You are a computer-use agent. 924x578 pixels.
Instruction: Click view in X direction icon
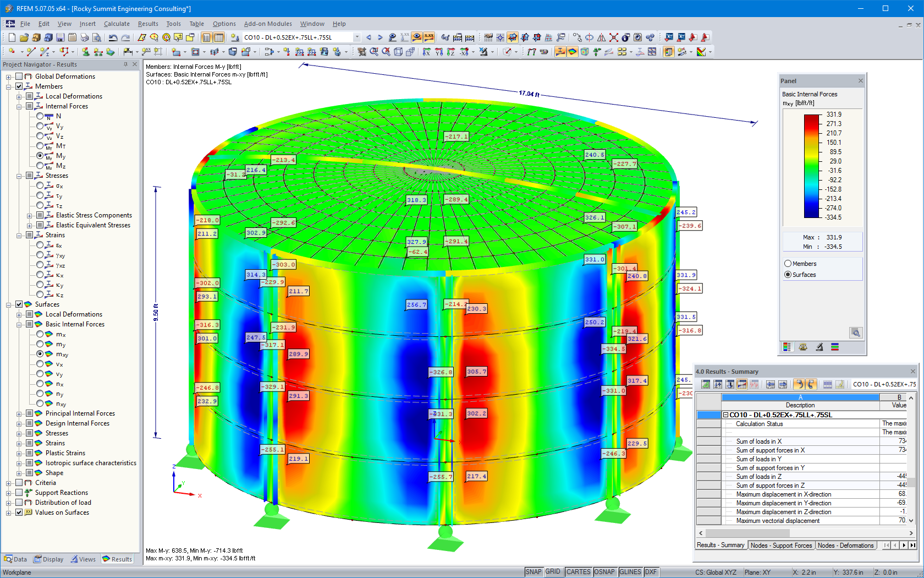[427, 52]
